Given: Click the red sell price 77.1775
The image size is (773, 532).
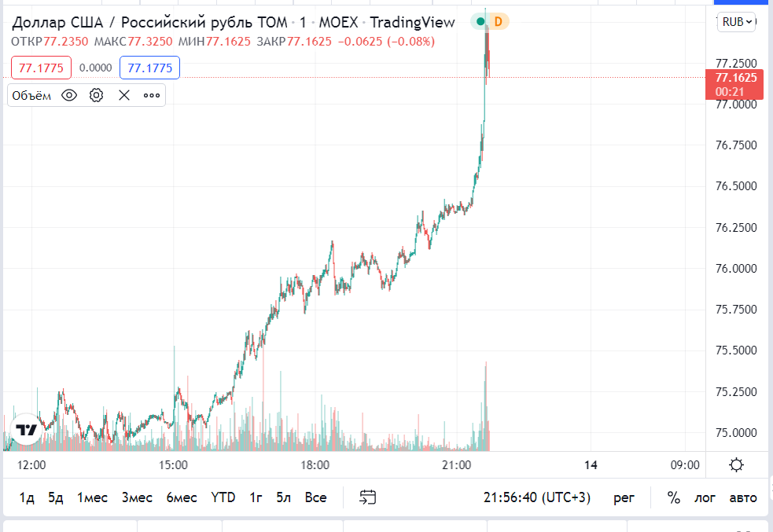Looking at the screenshot, I should pos(42,68).
